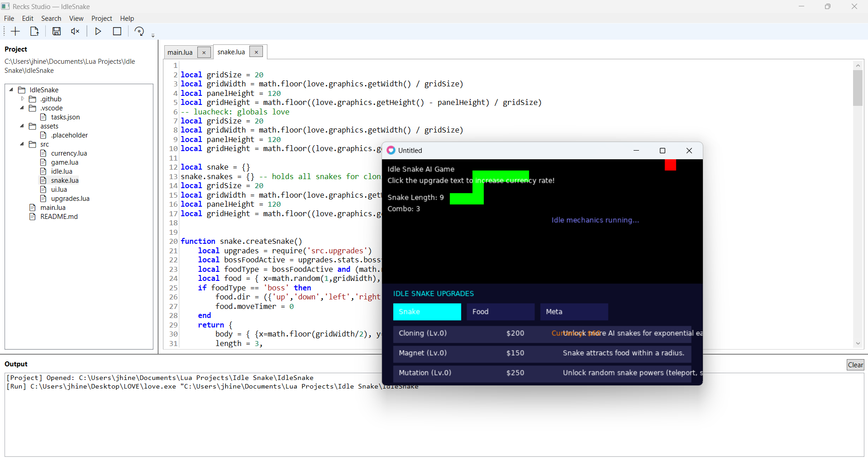This screenshot has width=868, height=460.
Task: Stop the running project with the square icon
Action: coord(117,31)
